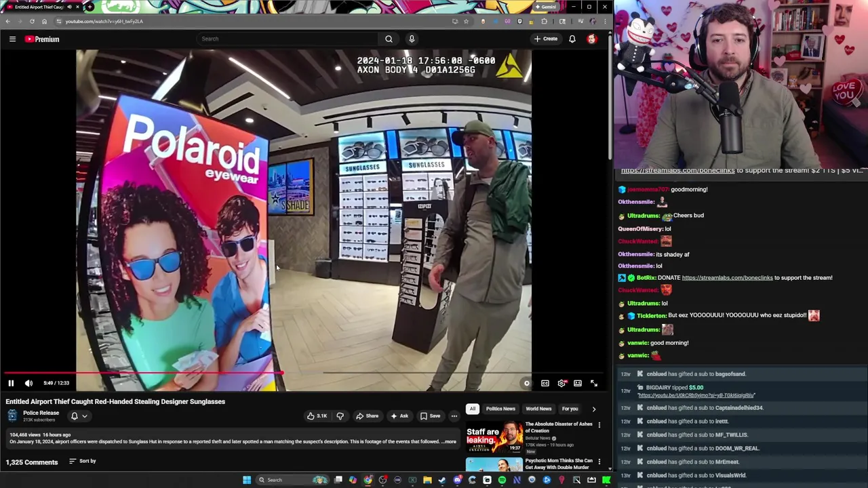
Task: Open the YouTube account avatar menu
Action: [592, 39]
